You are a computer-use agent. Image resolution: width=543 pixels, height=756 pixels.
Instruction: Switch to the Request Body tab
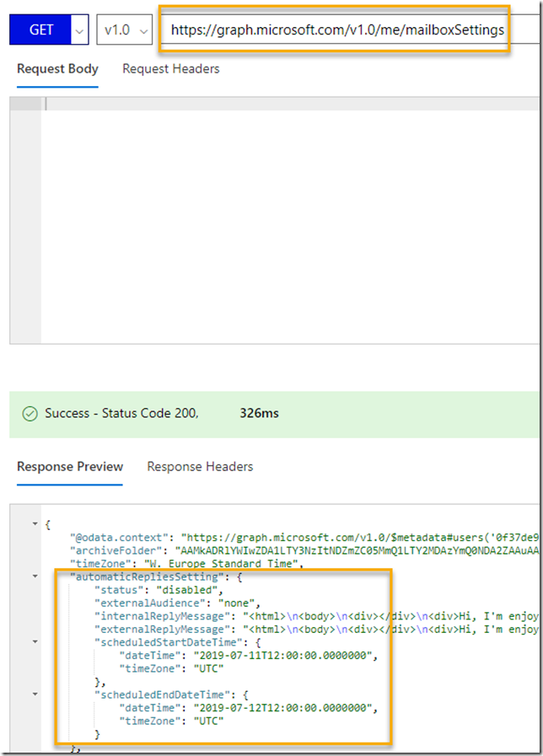tap(57, 69)
